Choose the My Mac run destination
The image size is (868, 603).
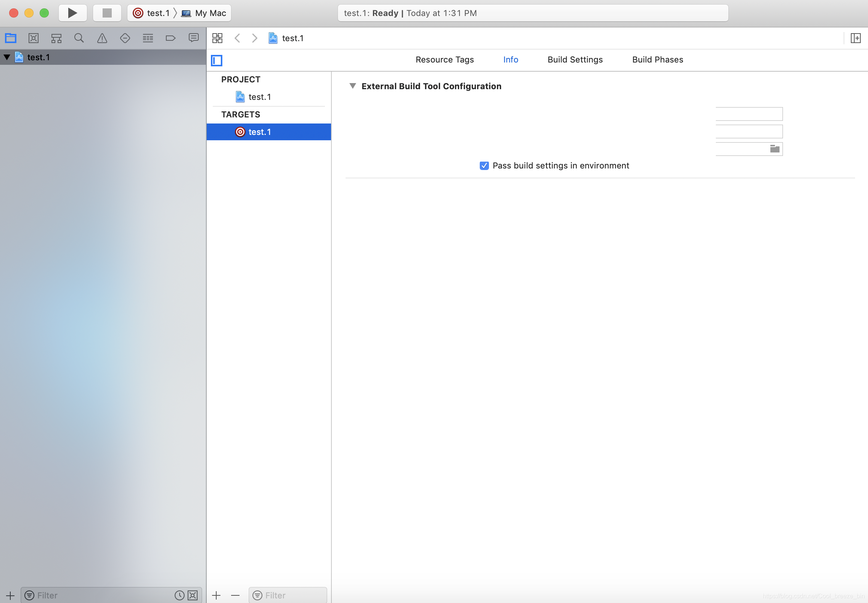click(204, 13)
